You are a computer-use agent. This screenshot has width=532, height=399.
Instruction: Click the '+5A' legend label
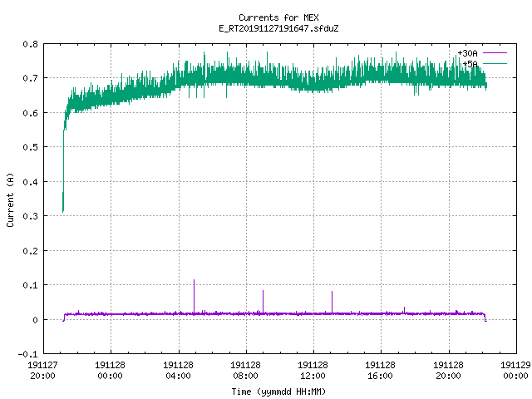point(470,64)
